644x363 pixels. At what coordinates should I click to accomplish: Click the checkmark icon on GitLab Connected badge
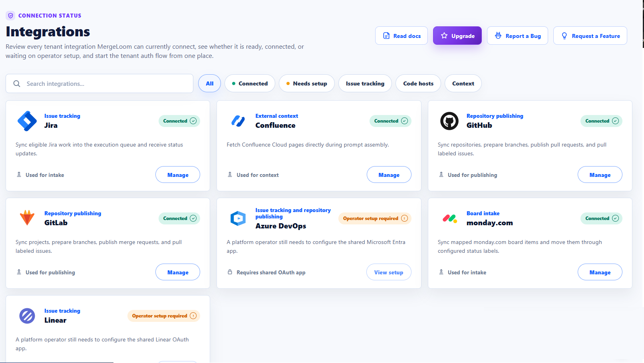[193, 218]
